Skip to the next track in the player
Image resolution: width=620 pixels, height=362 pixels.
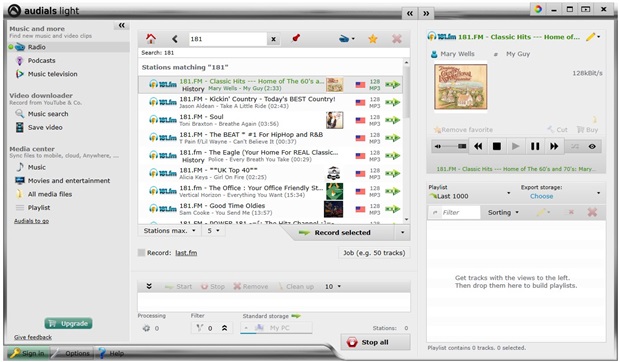point(554,146)
